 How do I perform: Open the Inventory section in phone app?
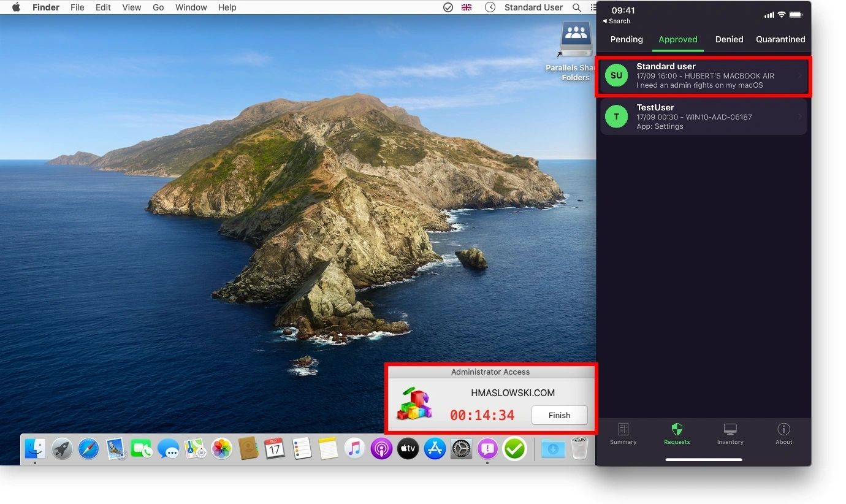(730, 433)
